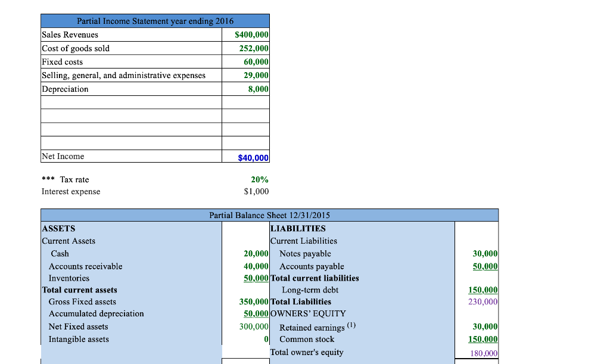The width and height of the screenshot is (610, 364).
Task: Click the Inventories cell labeled 50,000
Action: pos(257,278)
